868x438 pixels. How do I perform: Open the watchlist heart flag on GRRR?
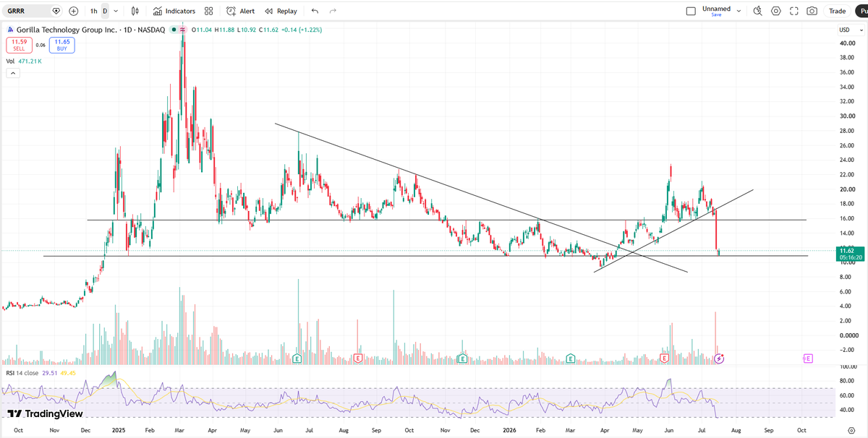point(56,11)
